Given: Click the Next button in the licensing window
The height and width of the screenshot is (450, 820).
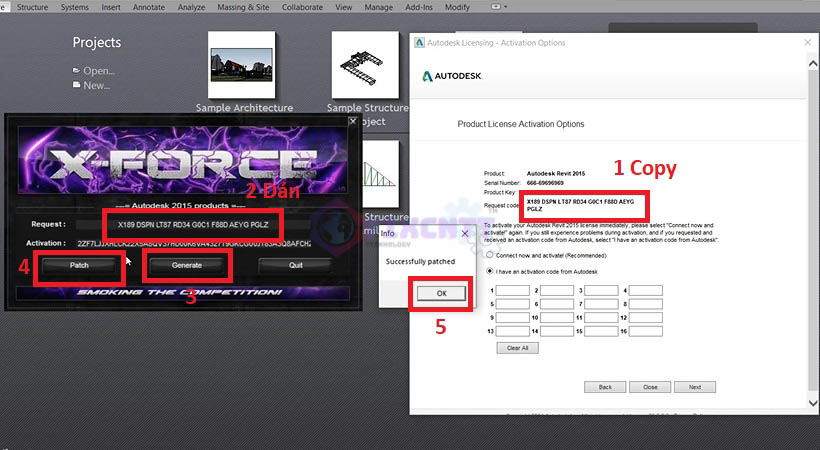Looking at the screenshot, I should [x=695, y=387].
